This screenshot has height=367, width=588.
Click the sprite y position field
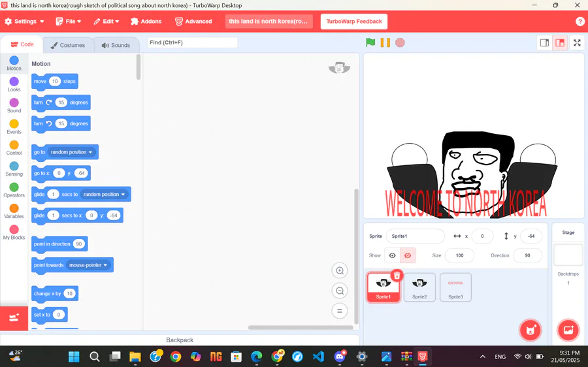tap(531, 236)
